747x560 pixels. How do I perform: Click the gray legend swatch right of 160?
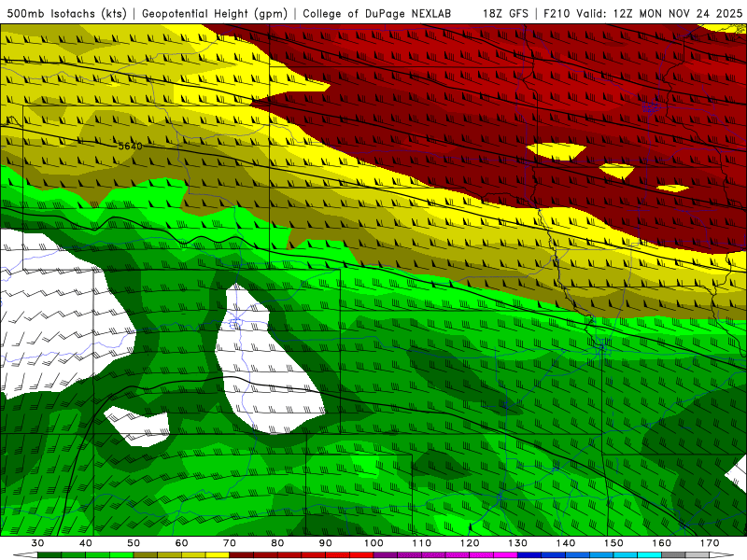[673, 555]
